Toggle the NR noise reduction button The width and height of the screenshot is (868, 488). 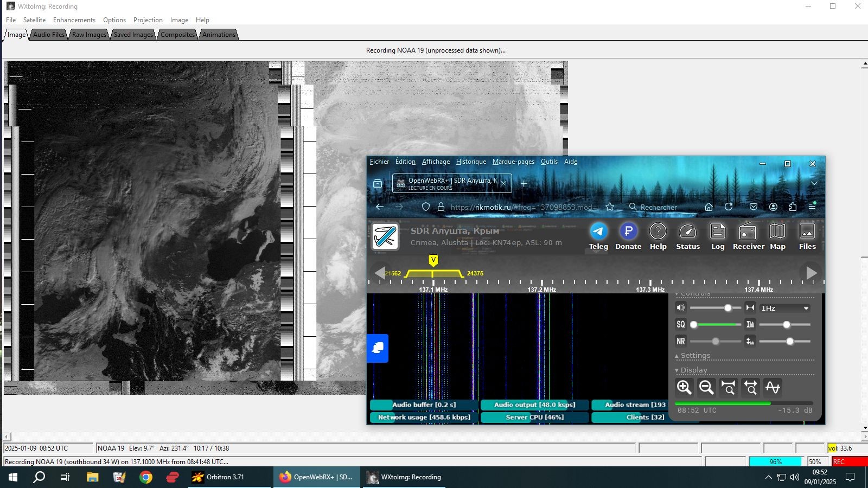pos(681,341)
